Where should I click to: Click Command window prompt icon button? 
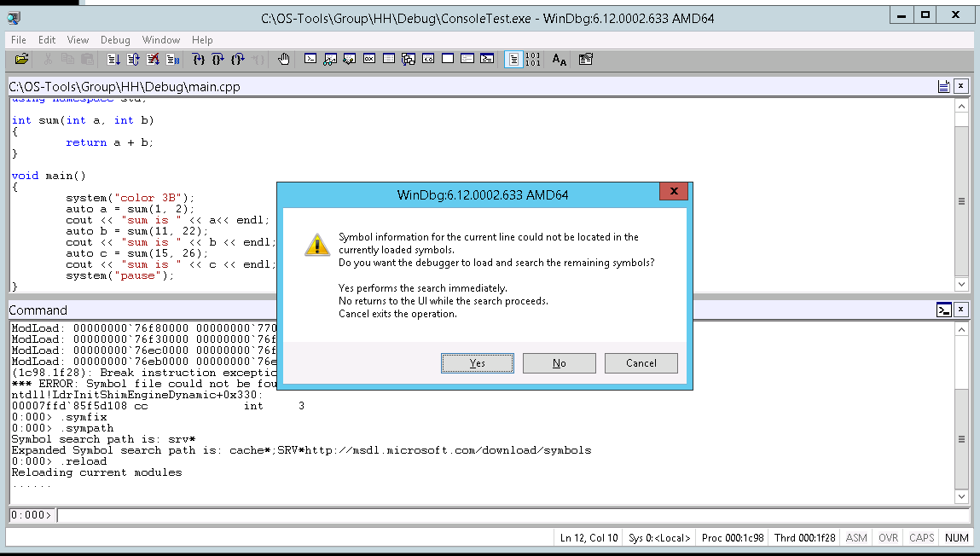[943, 310]
